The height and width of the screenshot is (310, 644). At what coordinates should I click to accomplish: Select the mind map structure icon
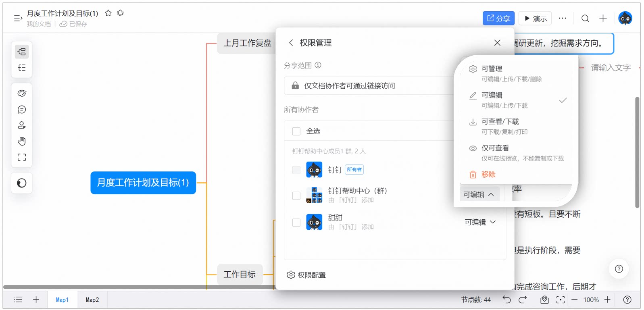[22, 52]
